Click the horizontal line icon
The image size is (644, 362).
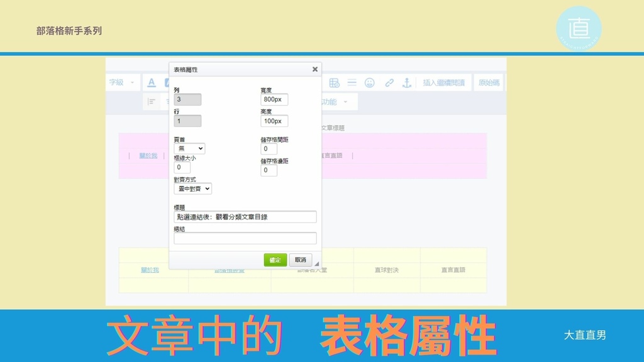pos(352,82)
